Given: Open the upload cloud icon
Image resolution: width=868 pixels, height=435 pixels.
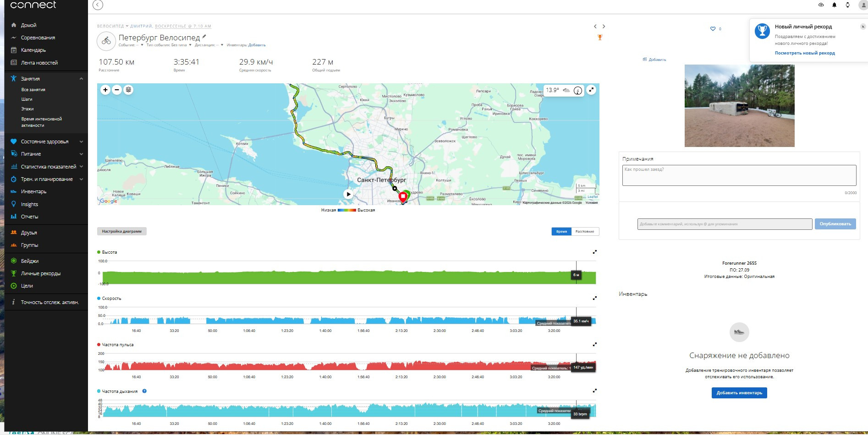Looking at the screenshot, I should pos(821,5).
